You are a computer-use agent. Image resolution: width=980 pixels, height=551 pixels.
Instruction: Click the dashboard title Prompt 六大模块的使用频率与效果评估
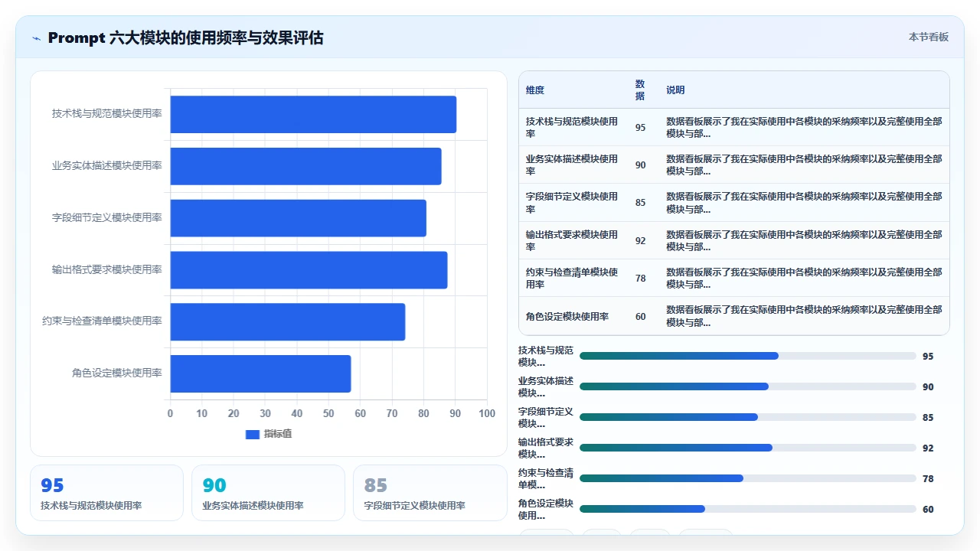tap(186, 37)
